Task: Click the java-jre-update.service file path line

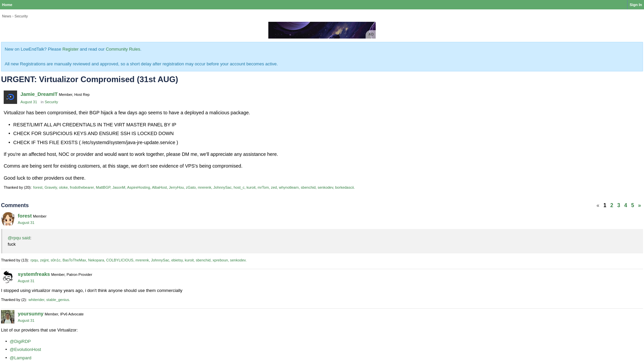Action: 96,142
